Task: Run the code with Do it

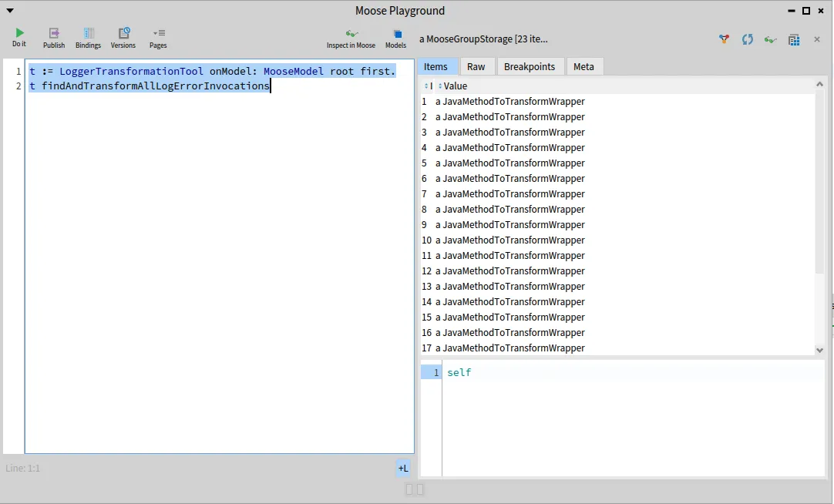Action: (x=19, y=37)
